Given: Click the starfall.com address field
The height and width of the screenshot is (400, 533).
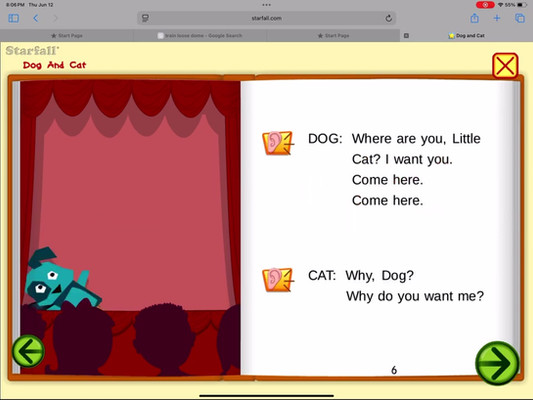Looking at the screenshot, I should coord(266,18).
